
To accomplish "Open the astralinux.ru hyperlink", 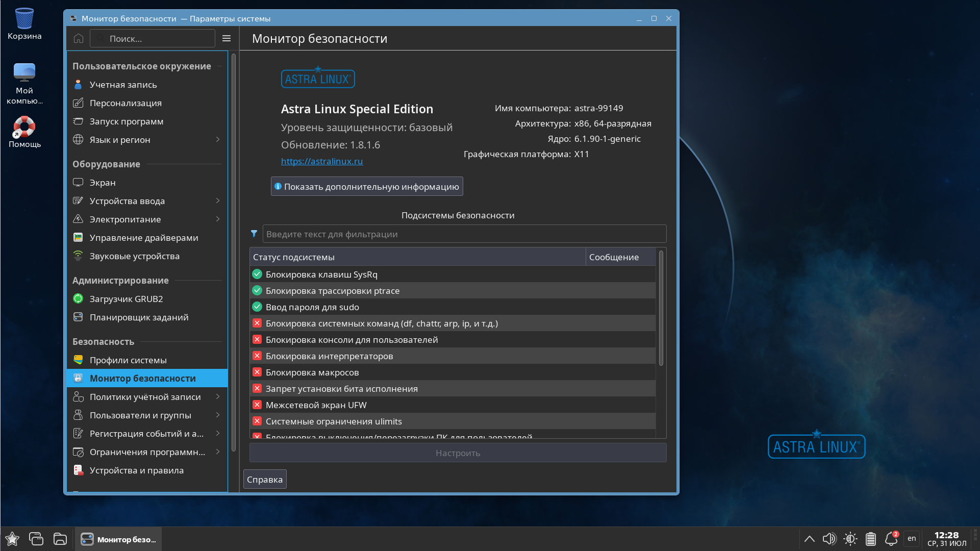I will click(321, 161).
